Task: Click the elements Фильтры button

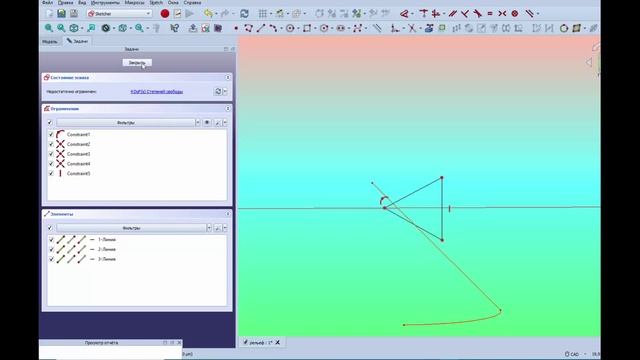Action: [131, 228]
